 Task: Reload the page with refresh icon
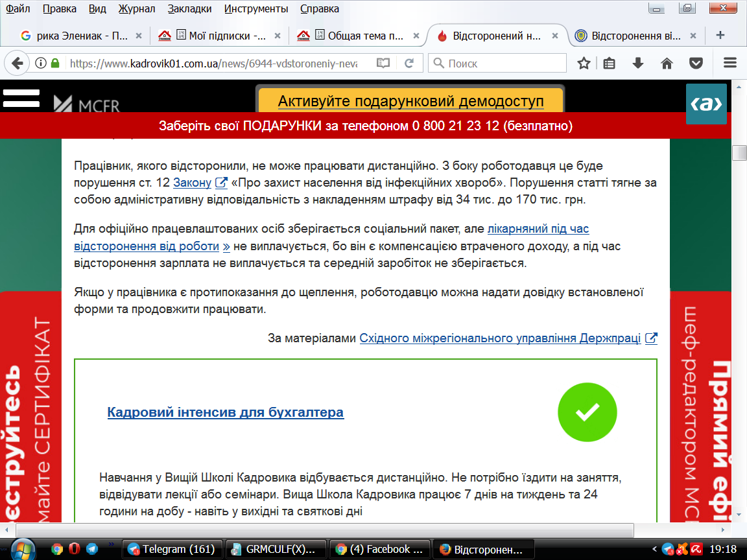tap(409, 64)
